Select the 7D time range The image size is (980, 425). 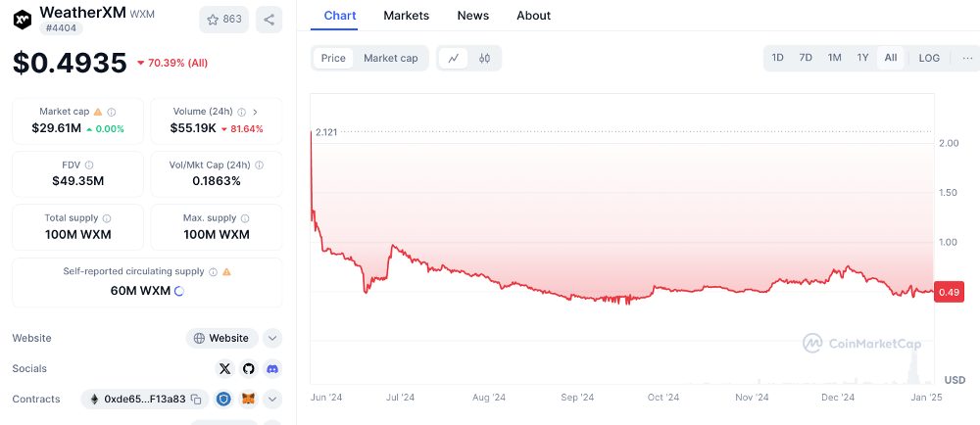806,58
